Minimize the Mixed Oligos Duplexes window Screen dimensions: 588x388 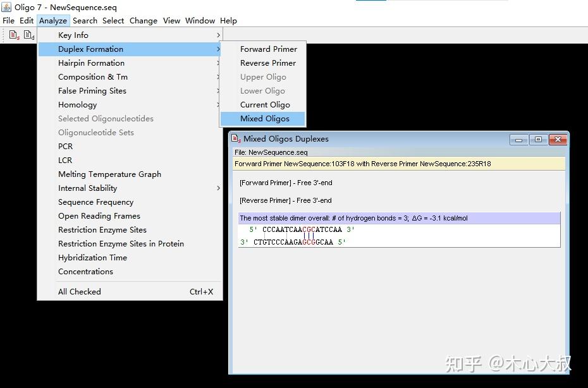pos(519,140)
